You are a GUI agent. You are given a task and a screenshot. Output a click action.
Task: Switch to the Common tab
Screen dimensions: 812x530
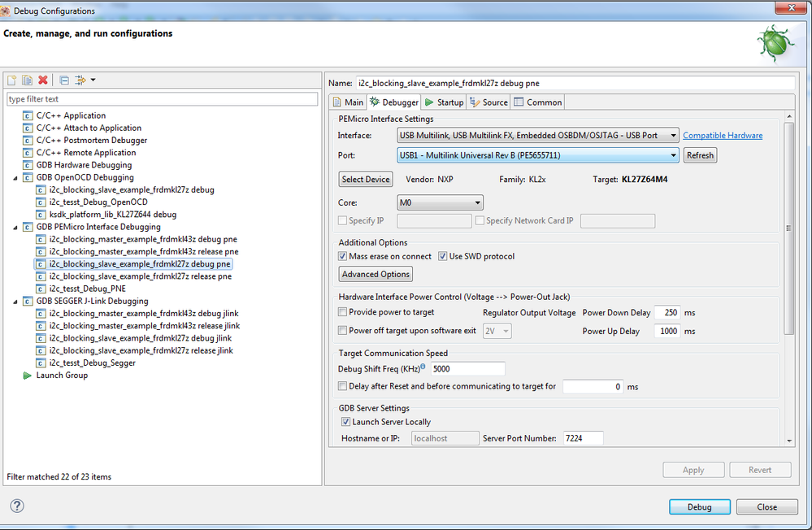coord(537,102)
